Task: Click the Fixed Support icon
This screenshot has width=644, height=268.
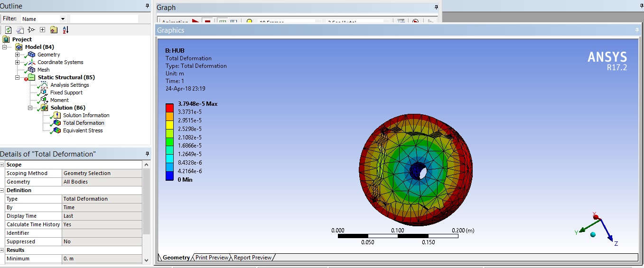Action: click(45, 92)
